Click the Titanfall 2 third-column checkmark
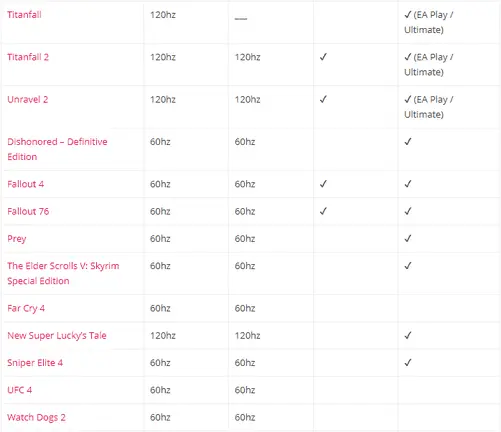Viewport: 501px width, 432px height. pos(323,57)
